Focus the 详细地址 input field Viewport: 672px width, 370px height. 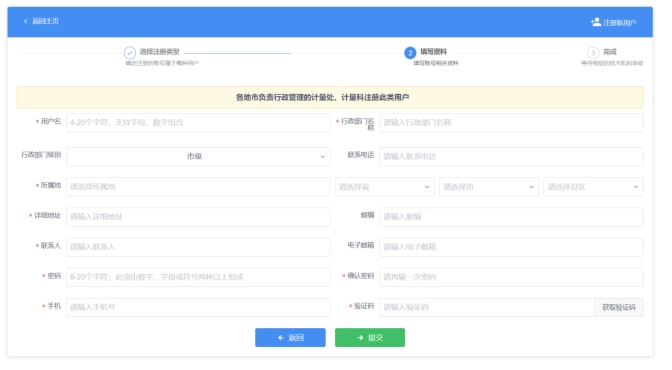pyautogui.click(x=198, y=217)
